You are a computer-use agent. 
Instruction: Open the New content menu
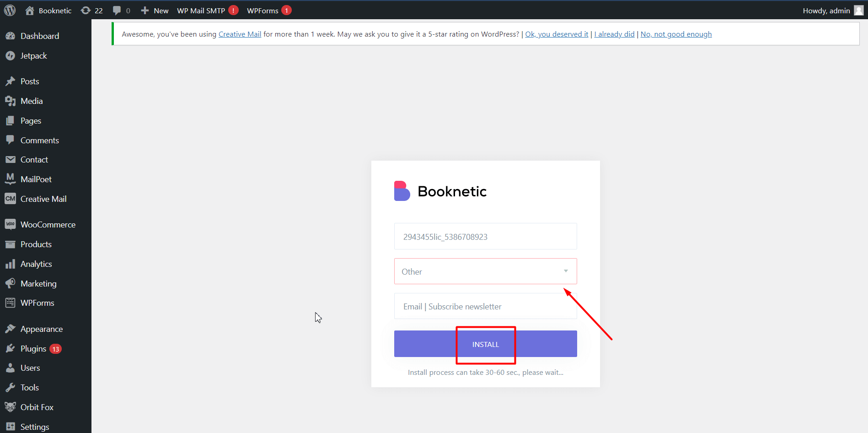(x=155, y=11)
